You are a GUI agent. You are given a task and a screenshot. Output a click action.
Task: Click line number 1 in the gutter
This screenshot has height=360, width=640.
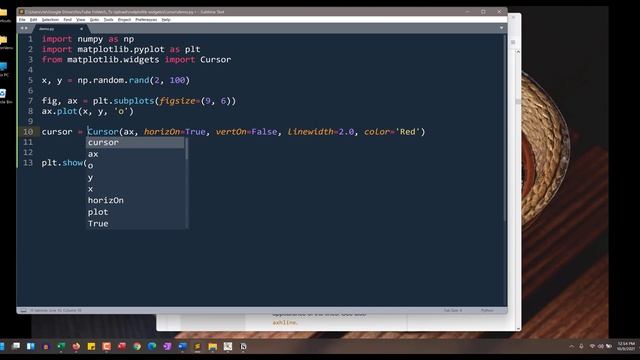tap(30, 39)
